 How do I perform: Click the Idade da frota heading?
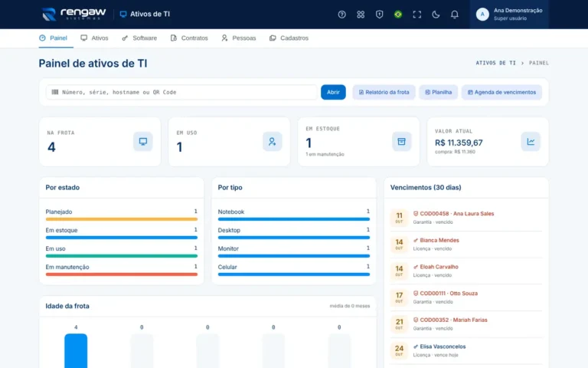click(67, 306)
